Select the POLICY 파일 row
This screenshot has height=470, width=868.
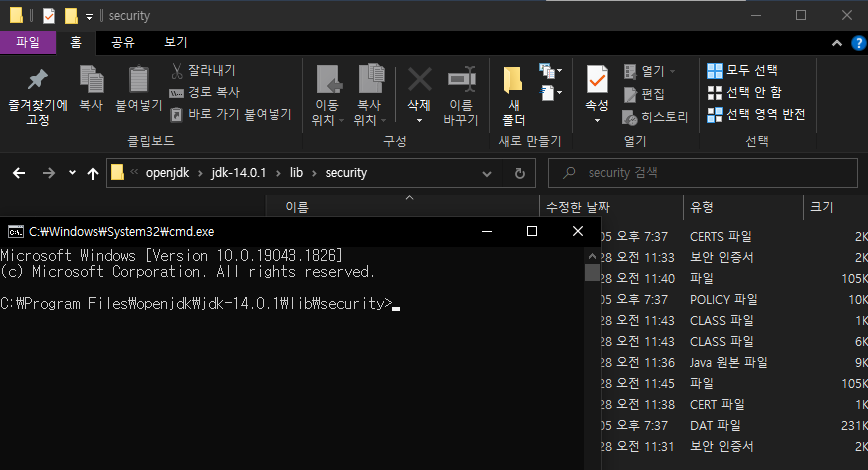coord(734,299)
